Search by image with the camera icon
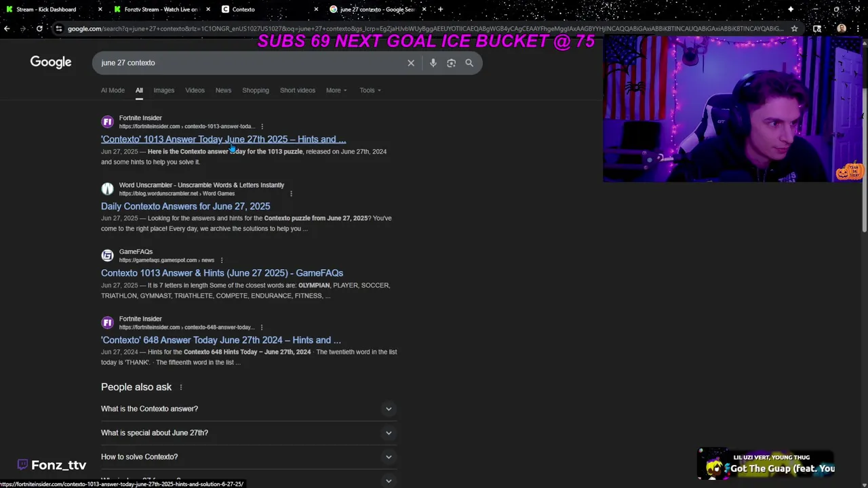The height and width of the screenshot is (488, 868). click(451, 63)
